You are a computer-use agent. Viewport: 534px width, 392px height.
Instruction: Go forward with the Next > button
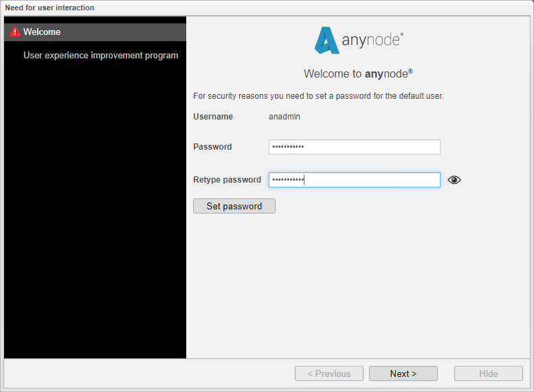(403, 373)
